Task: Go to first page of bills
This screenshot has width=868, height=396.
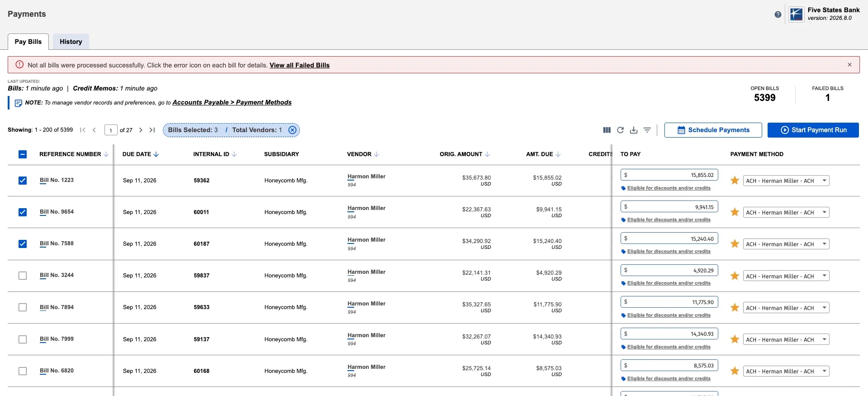Action: coord(82,130)
